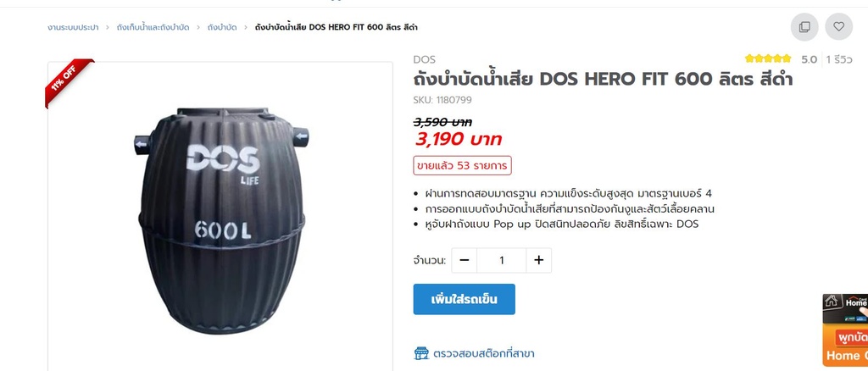
Task: Click the Home Card promotion banner
Action: pos(845,330)
